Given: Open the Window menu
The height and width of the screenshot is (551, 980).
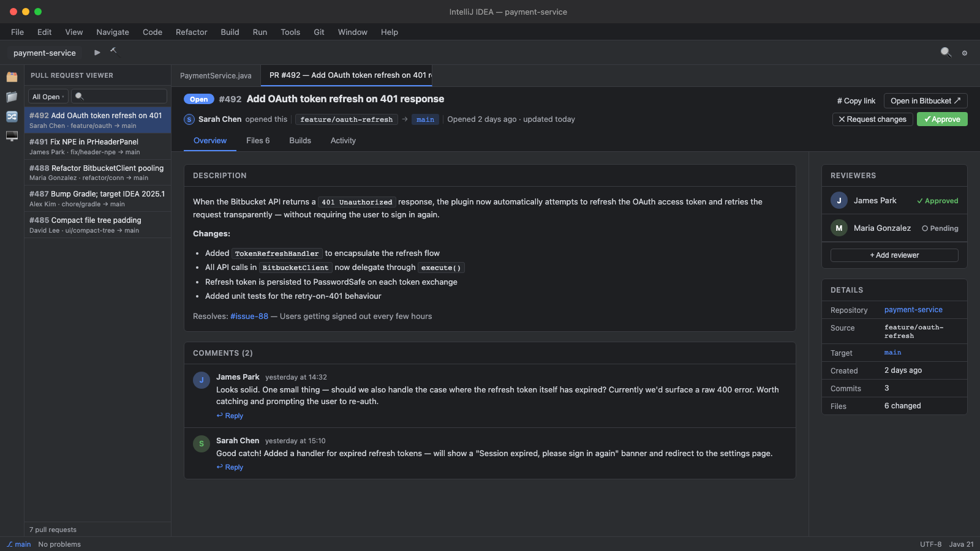Looking at the screenshot, I should pos(353,32).
